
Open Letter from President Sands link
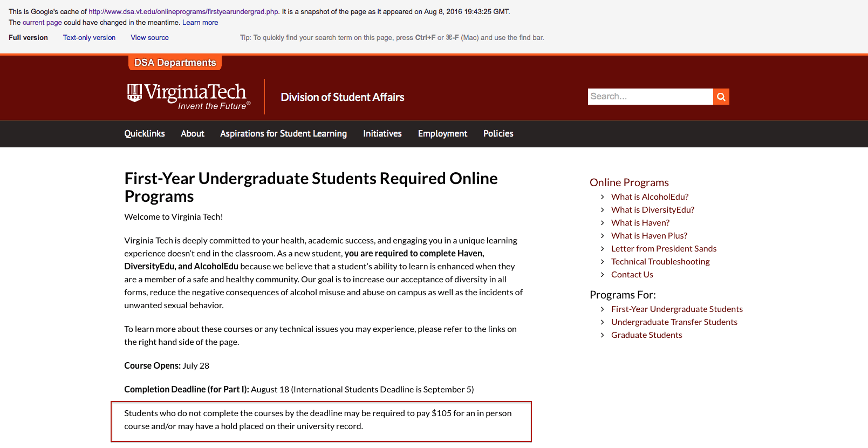coord(664,249)
